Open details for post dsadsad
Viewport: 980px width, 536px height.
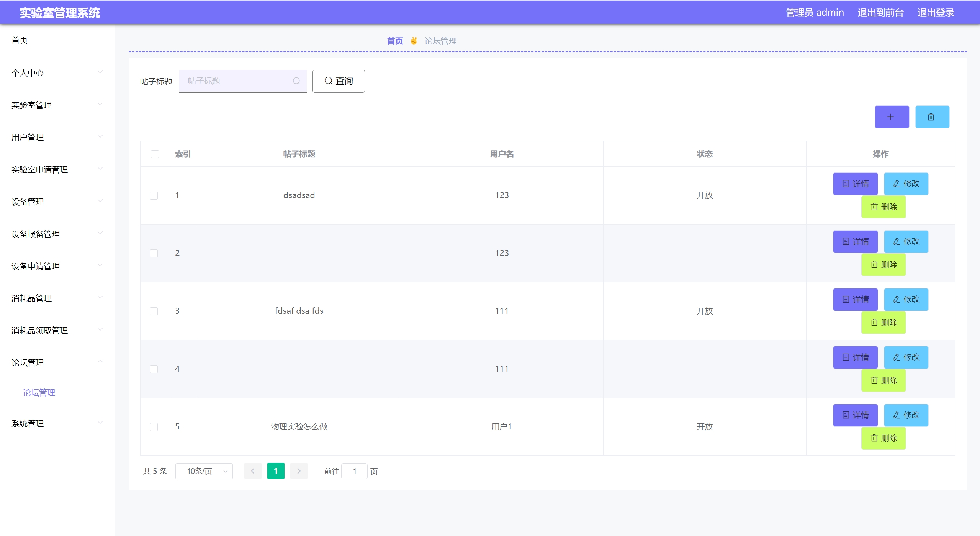click(x=855, y=184)
